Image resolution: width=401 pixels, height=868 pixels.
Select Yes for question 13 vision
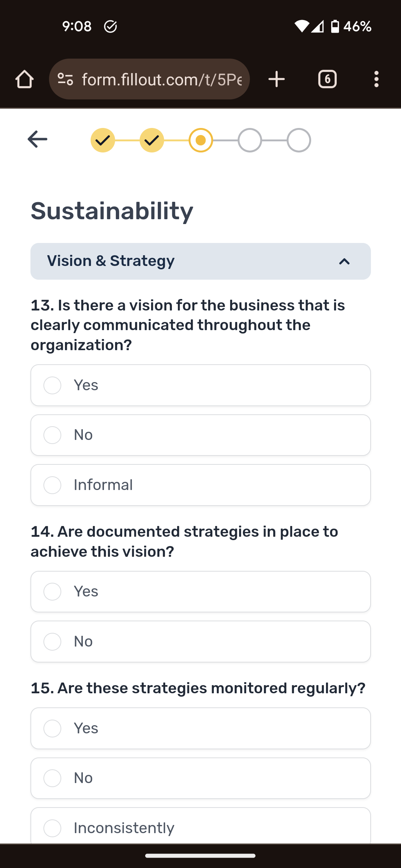pyautogui.click(x=200, y=385)
